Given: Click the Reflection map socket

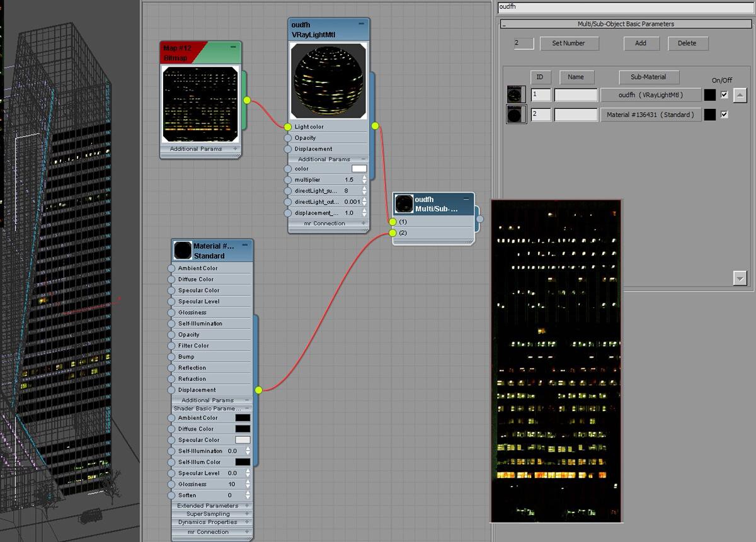Looking at the screenshot, I should [171, 368].
